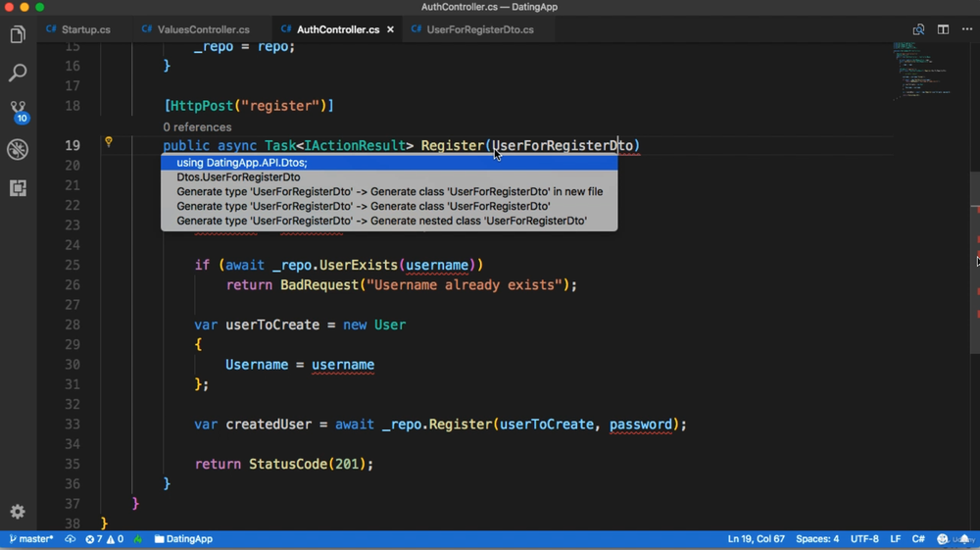Click 'userToCreate' variable on line 28

(272, 325)
